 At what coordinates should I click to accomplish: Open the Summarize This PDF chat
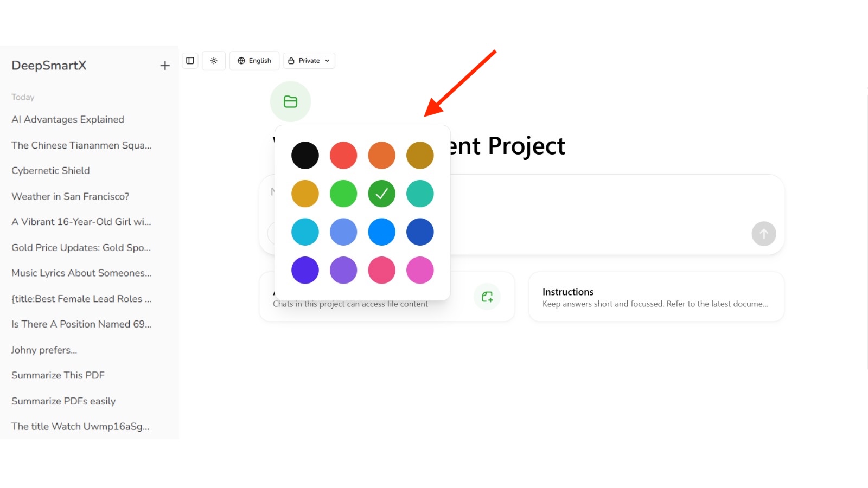pos(58,375)
